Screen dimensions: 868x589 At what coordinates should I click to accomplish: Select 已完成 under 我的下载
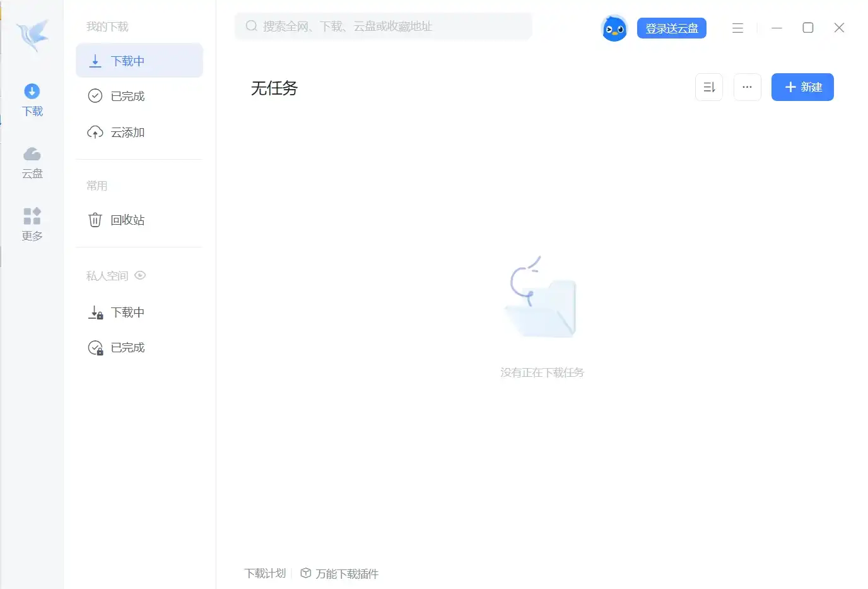coord(139,96)
